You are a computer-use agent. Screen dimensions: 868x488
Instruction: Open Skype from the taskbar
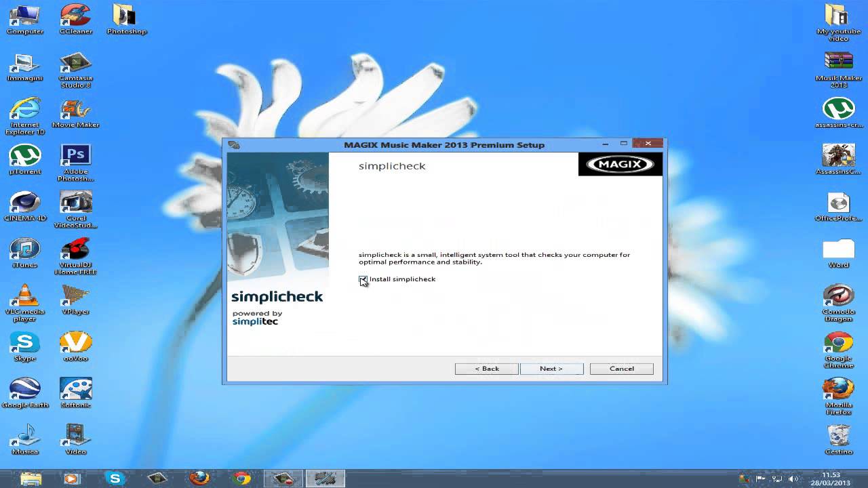[x=115, y=479]
